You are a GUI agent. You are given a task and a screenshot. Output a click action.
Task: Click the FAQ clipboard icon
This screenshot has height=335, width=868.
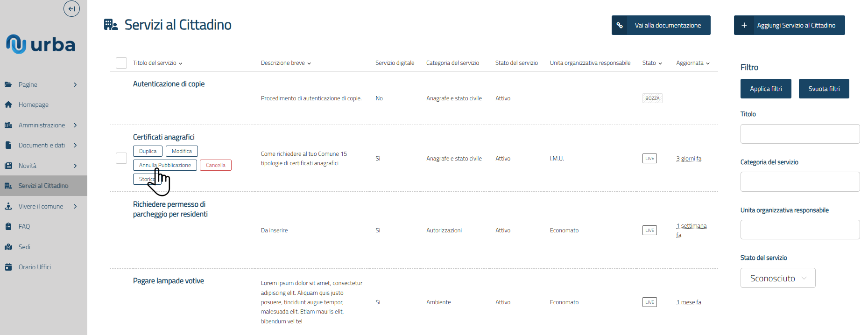tap(8, 227)
